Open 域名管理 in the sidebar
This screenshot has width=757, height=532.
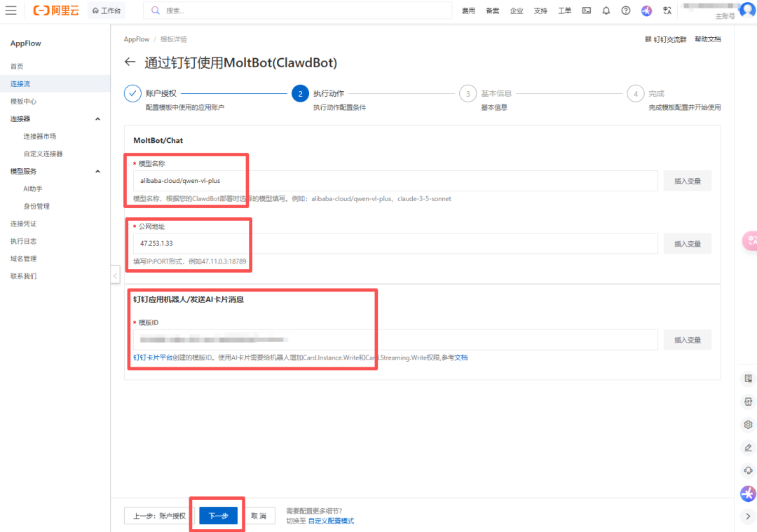[23, 258]
